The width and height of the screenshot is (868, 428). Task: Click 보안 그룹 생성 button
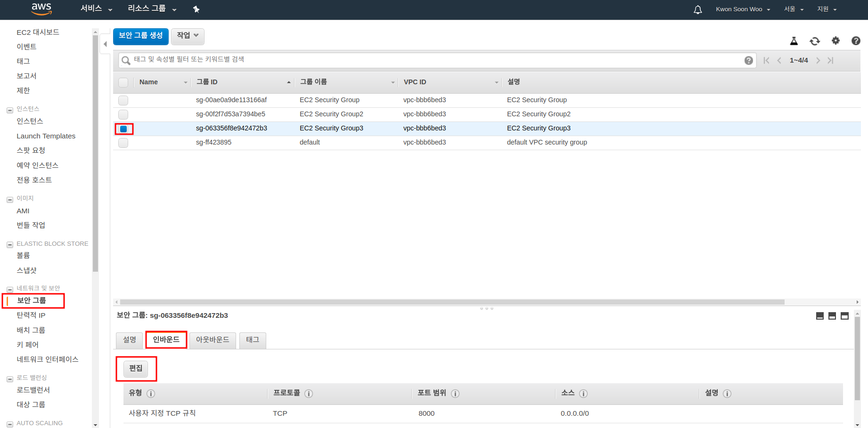point(141,36)
